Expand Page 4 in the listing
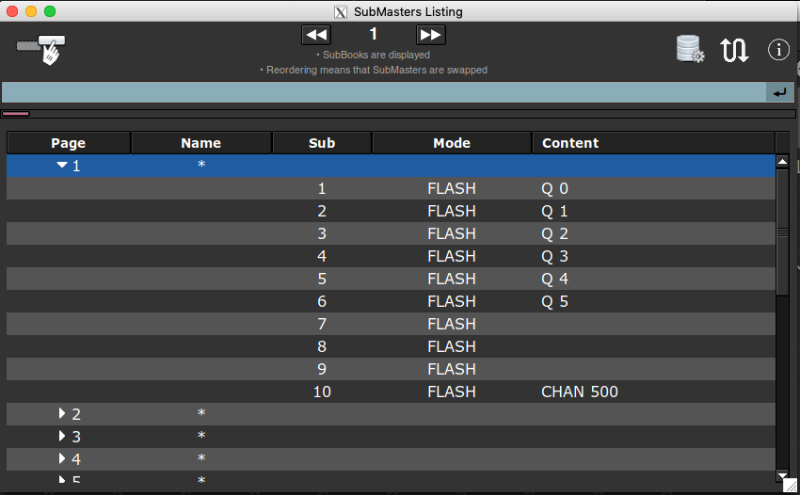 (x=62, y=459)
